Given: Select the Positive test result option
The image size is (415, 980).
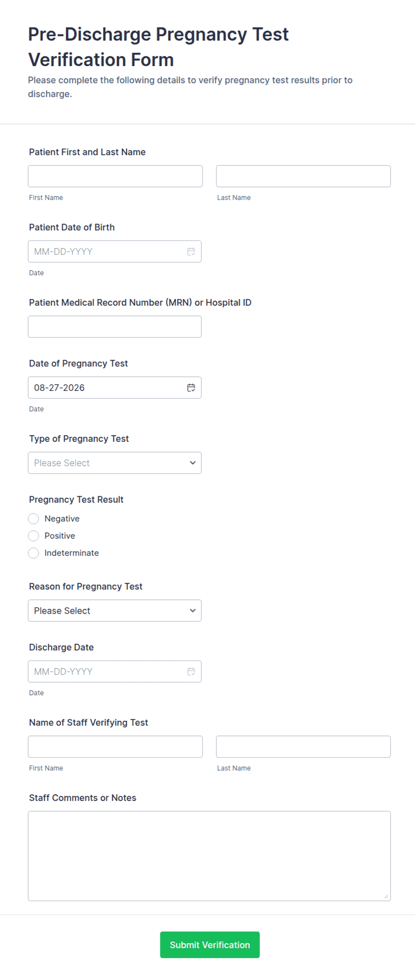Looking at the screenshot, I should point(33,536).
